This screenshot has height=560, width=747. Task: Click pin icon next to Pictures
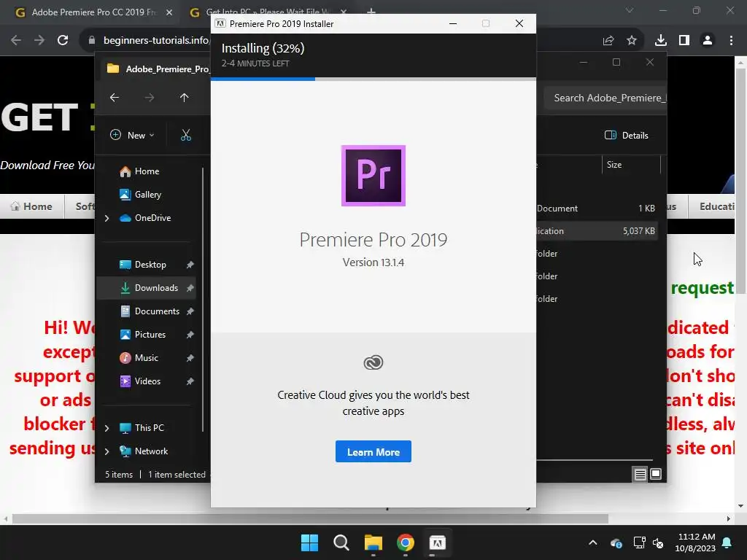(x=190, y=335)
